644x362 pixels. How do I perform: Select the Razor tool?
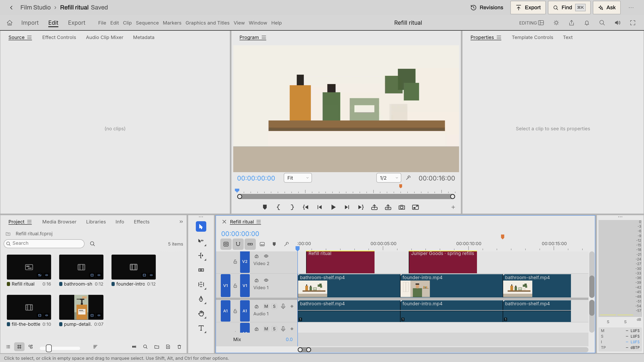coord(201,270)
